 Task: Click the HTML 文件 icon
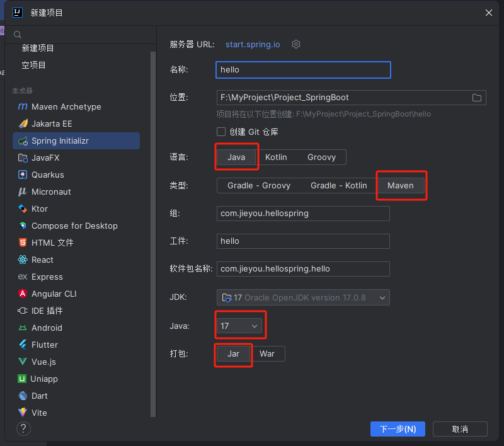pos(23,243)
